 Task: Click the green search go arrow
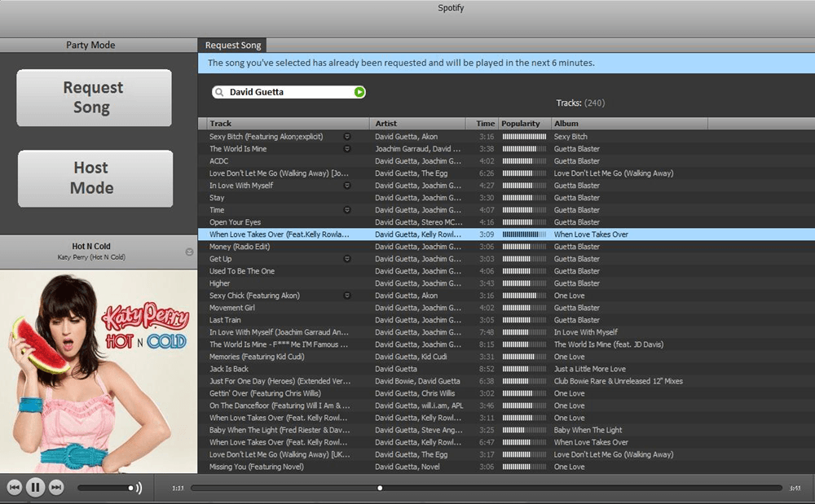[x=359, y=92]
